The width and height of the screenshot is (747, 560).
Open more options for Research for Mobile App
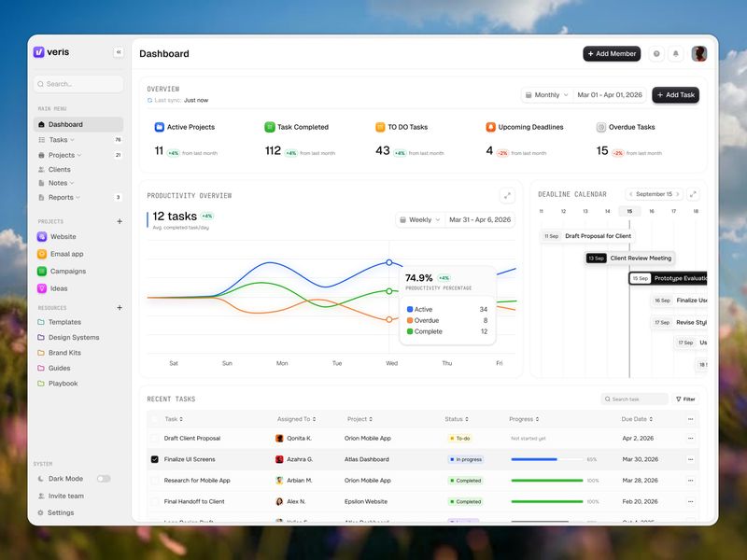(x=690, y=481)
